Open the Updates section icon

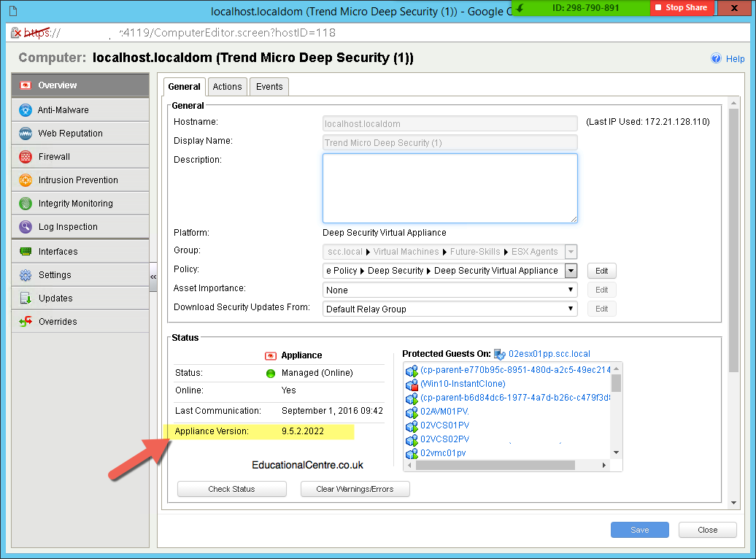pyautogui.click(x=26, y=298)
